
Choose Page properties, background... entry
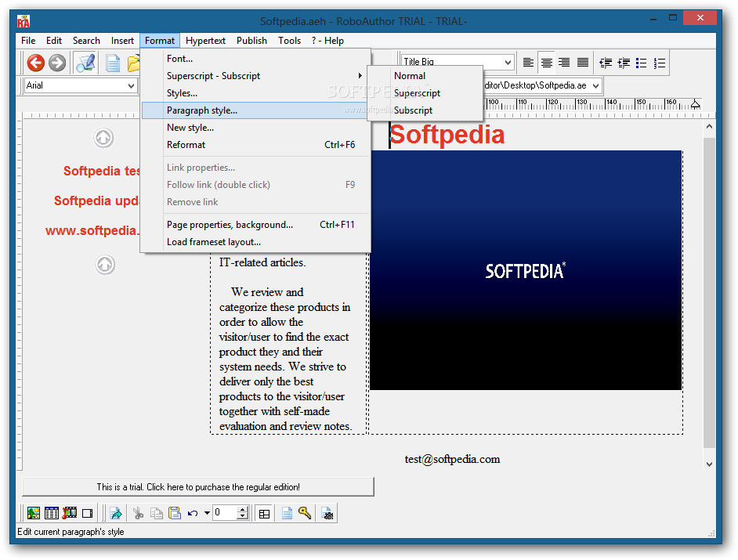[255, 225]
